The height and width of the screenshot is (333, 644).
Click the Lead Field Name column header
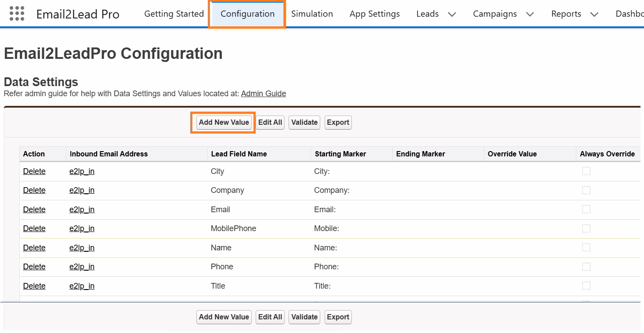point(239,154)
